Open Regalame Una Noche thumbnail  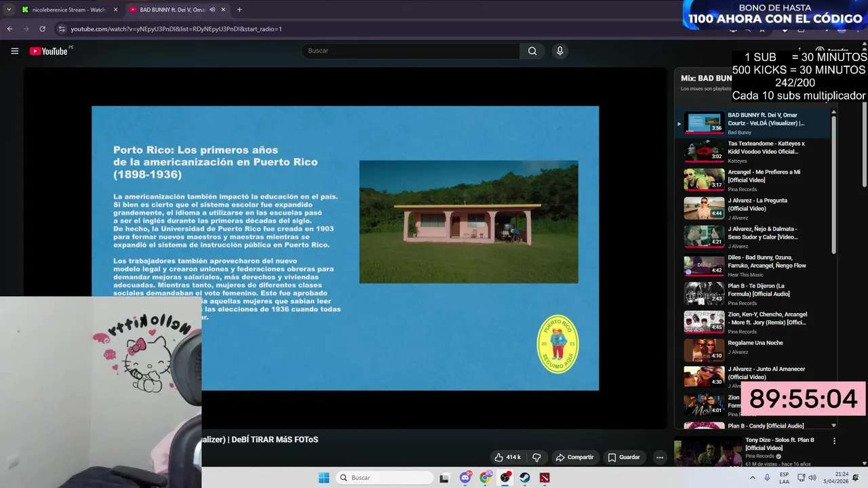click(704, 350)
